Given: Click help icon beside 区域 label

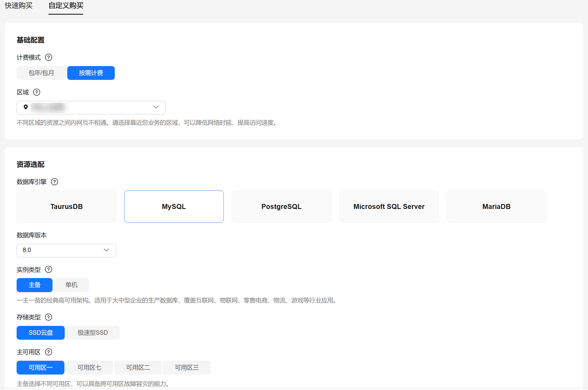Looking at the screenshot, I should pos(37,92).
